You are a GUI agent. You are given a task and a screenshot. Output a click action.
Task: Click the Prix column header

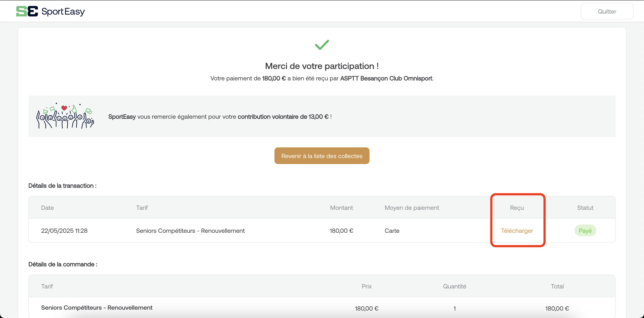tap(366, 286)
